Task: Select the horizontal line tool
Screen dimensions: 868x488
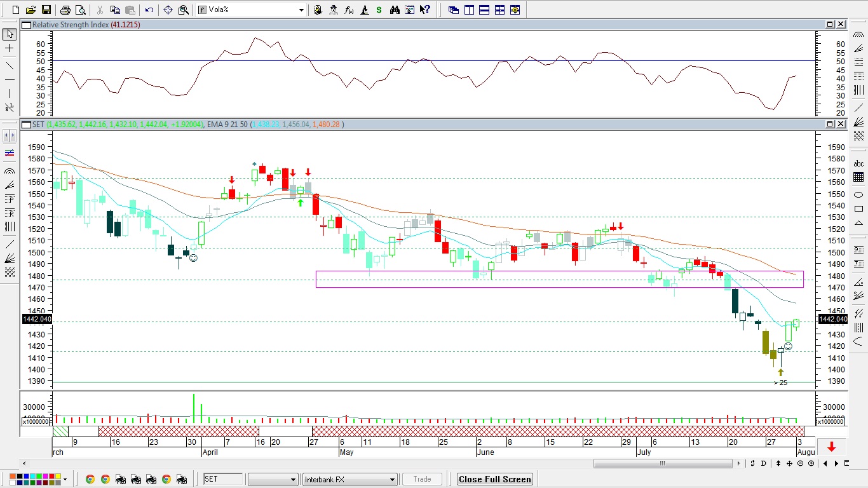Action: click(x=10, y=79)
